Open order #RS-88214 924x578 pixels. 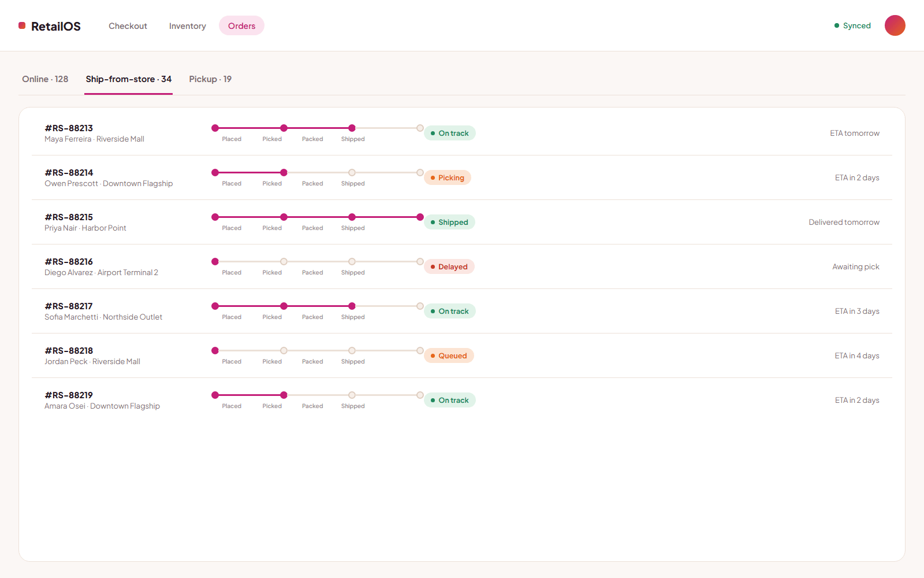pos(462,177)
